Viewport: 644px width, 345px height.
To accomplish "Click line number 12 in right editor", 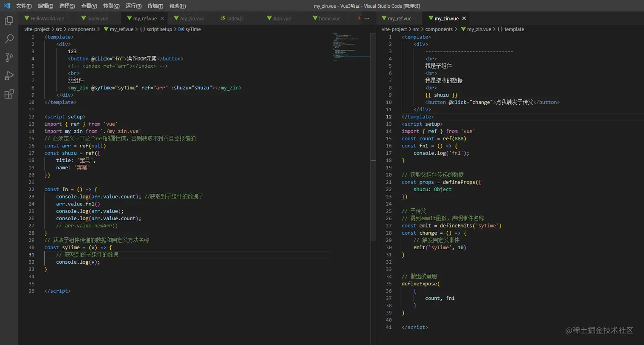I will (388, 117).
